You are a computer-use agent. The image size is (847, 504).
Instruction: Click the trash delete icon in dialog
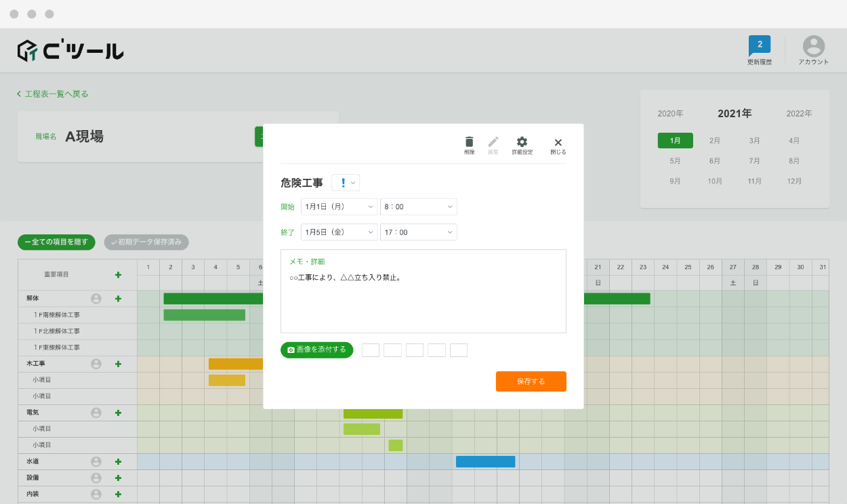(469, 142)
